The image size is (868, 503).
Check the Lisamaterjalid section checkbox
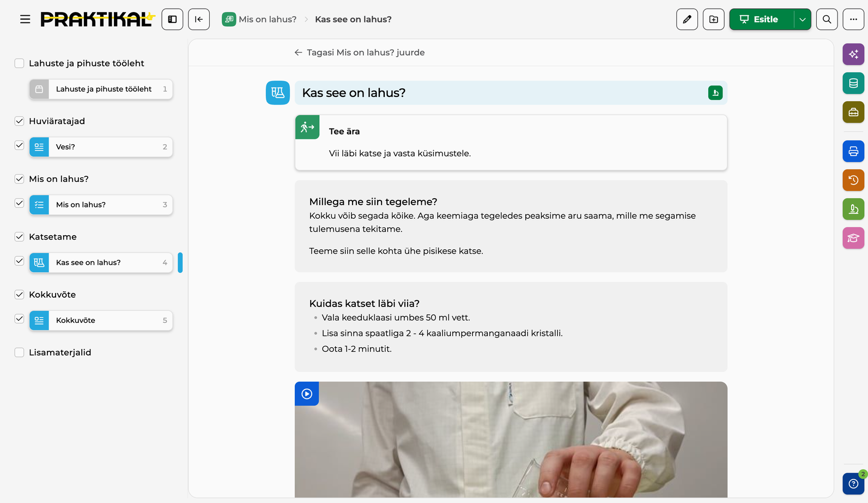19,352
